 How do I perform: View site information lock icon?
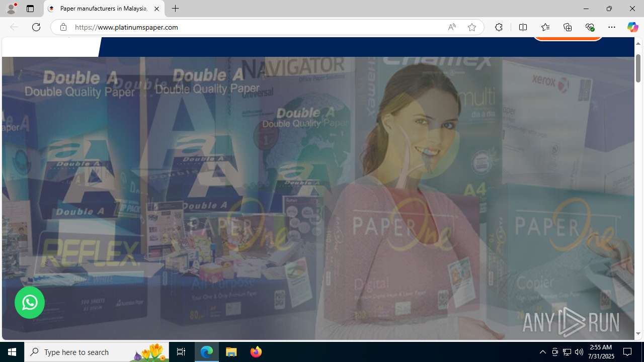[x=63, y=27]
